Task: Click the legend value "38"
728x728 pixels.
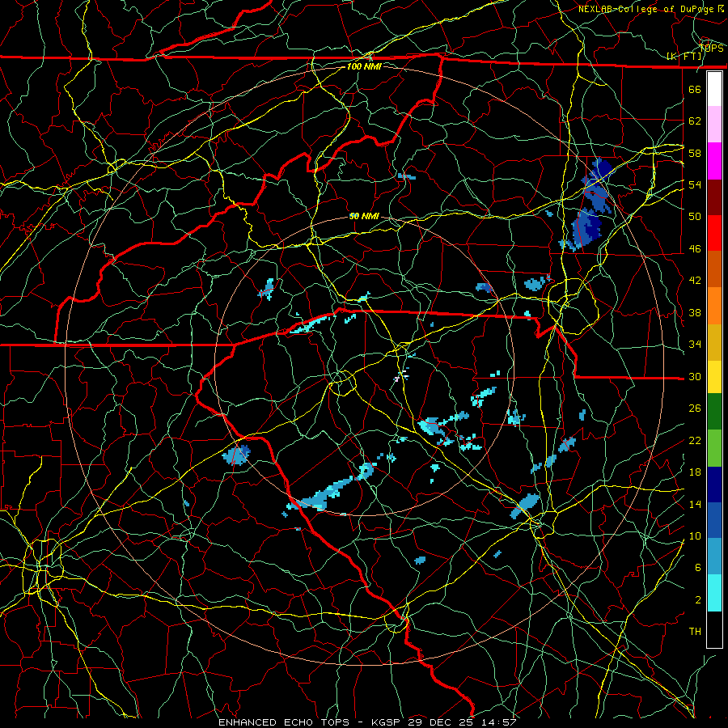Action: coord(695,313)
